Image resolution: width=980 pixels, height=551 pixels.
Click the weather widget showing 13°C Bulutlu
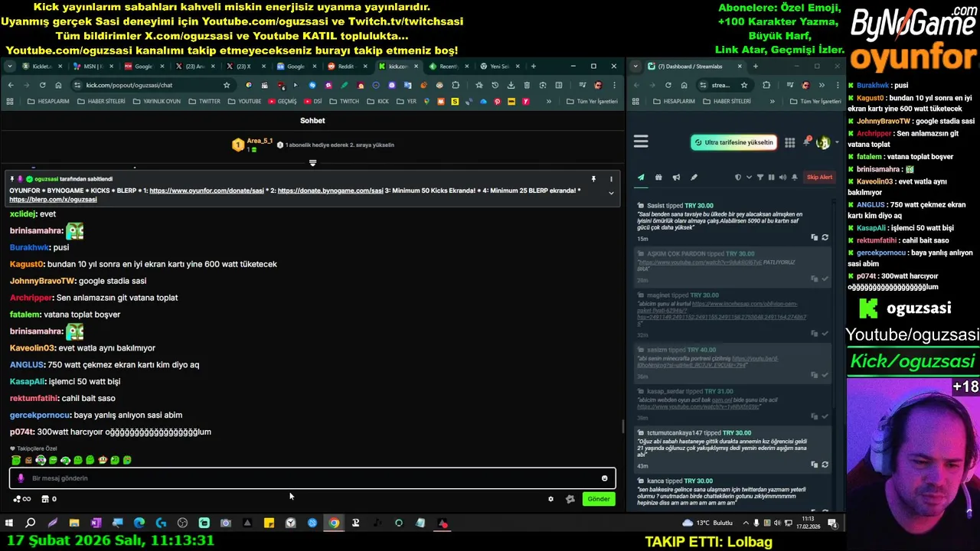707,523
